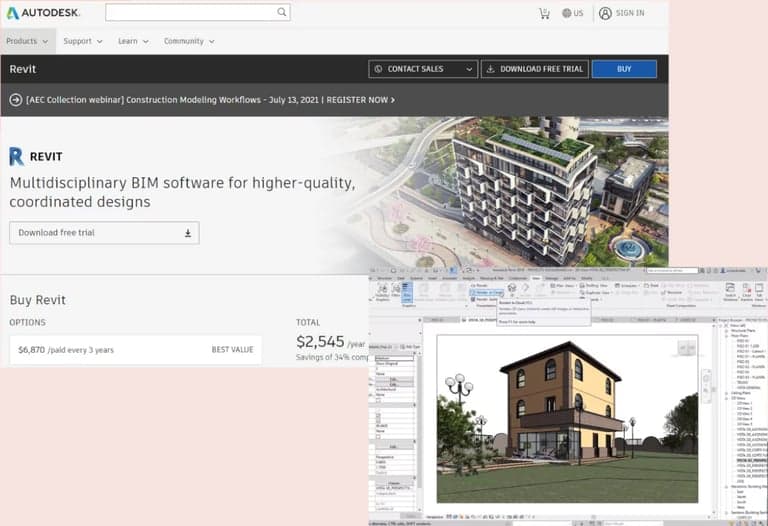Viewport: 768px width, 526px height.
Task: Open the Plan Views dropdown in Revit
Action: pos(563,286)
